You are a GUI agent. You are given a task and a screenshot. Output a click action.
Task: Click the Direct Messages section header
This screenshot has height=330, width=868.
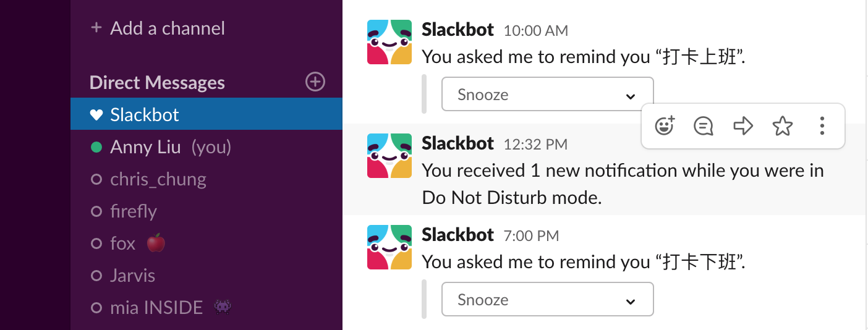[x=157, y=82]
